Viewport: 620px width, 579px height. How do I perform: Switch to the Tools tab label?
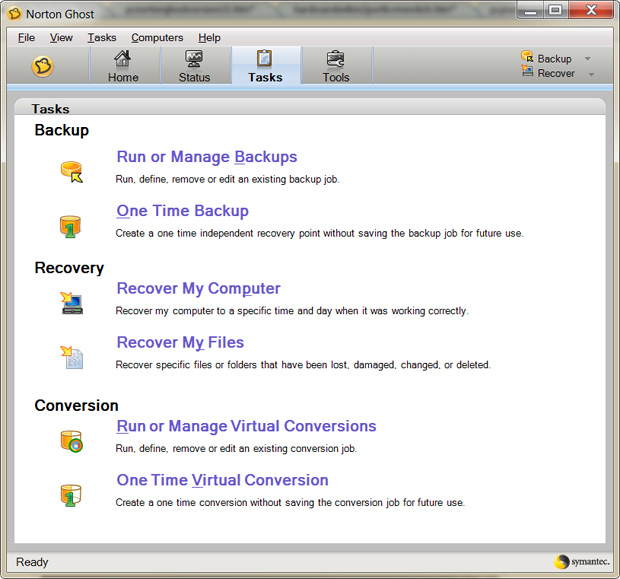336,77
